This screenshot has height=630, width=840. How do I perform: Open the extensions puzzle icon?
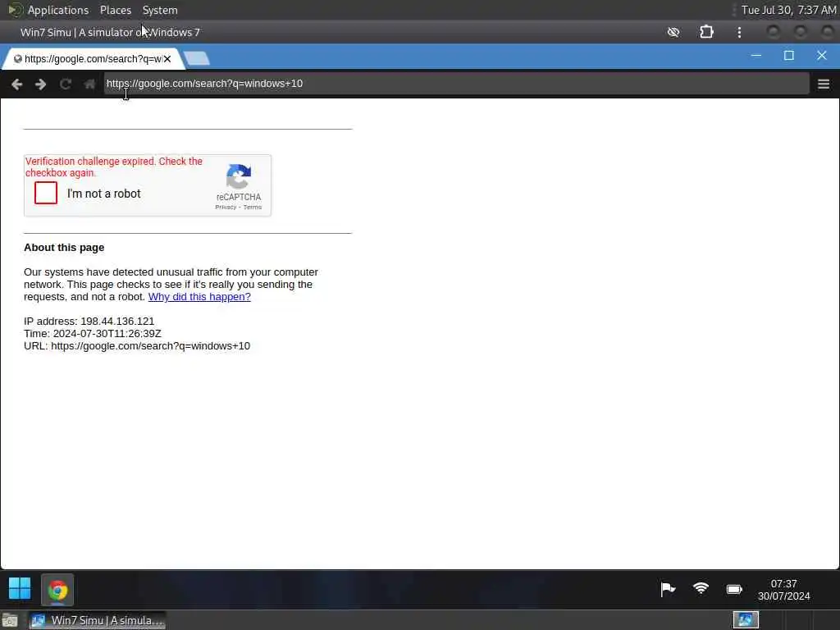(706, 32)
